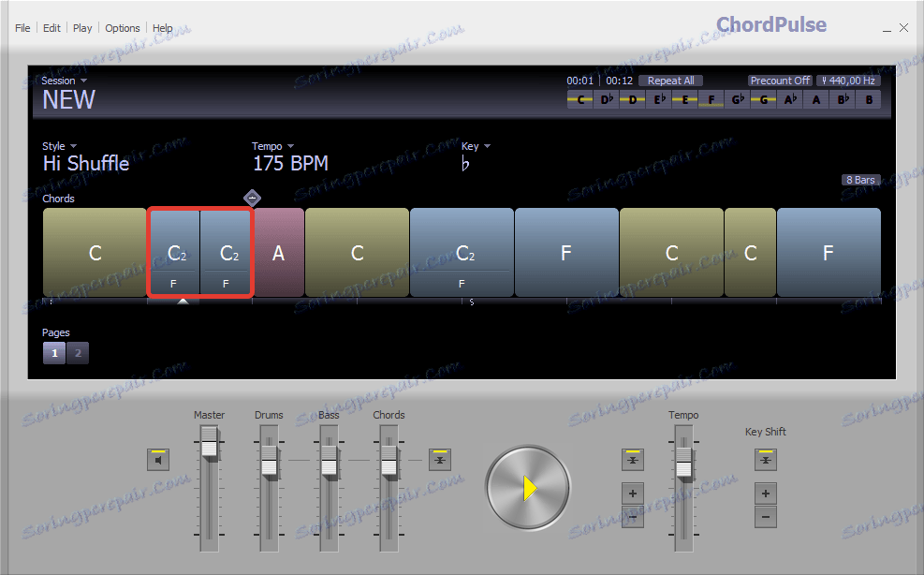This screenshot has height=575, width=924.
Task: Select key E in the key strip
Action: pos(684,99)
